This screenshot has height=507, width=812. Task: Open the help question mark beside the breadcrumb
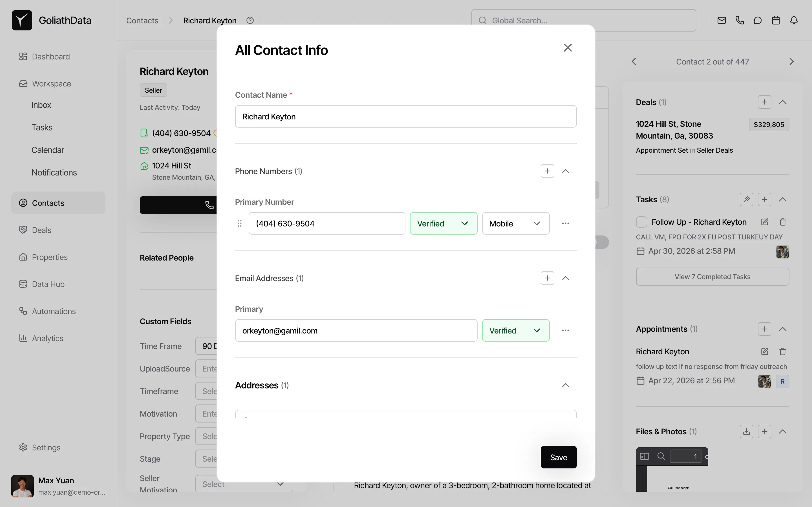tap(250, 20)
